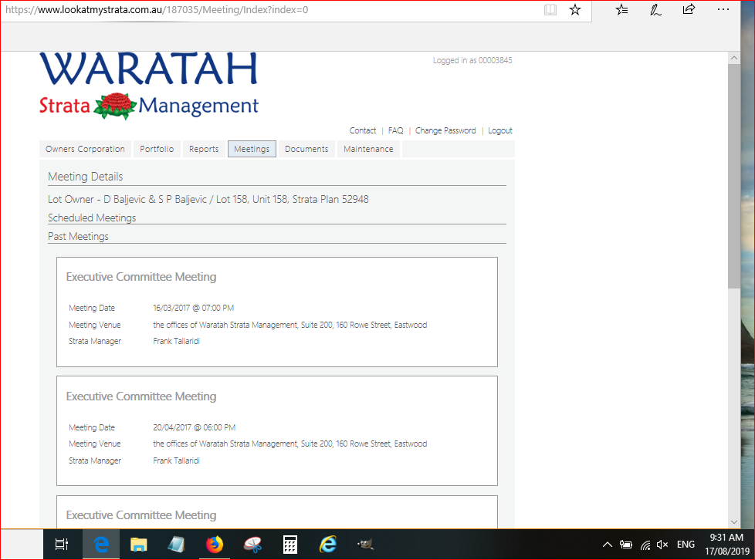Image resolution: width=755 pixels, height=560 pixels.
Task: Open the notepad-style taskbar app
Action: (x=176, y=544)
